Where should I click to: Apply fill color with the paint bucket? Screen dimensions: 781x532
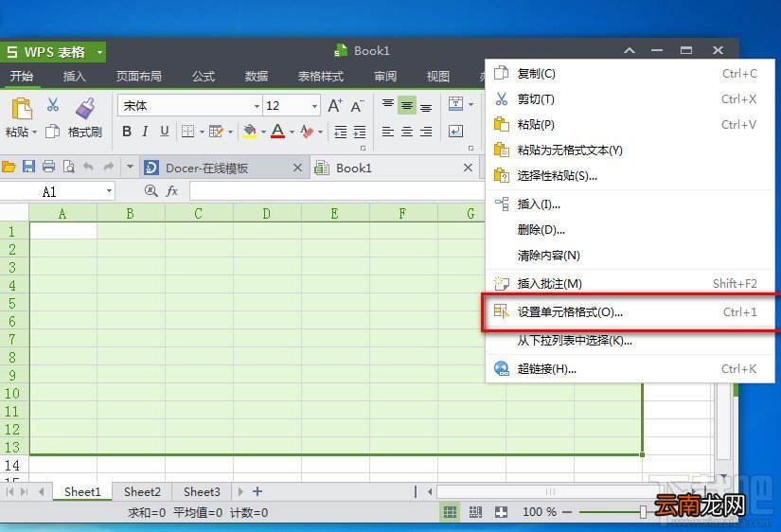(x=250, y=132)
